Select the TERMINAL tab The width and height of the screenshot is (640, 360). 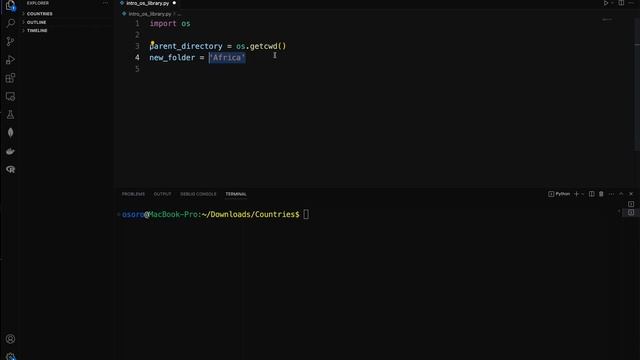(x=236, y=194)
